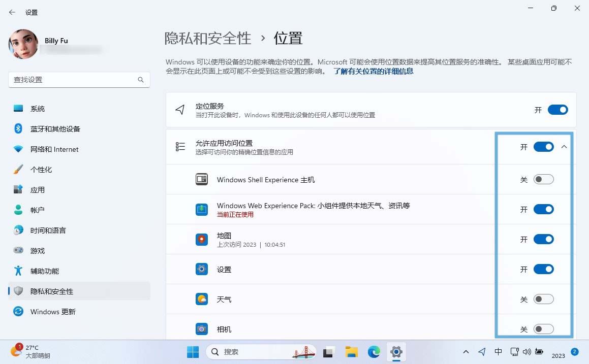The width and height of the screenshot is (589, 364).
Task: Click the back arrow in Settings
Action: (x=12, y=12)
